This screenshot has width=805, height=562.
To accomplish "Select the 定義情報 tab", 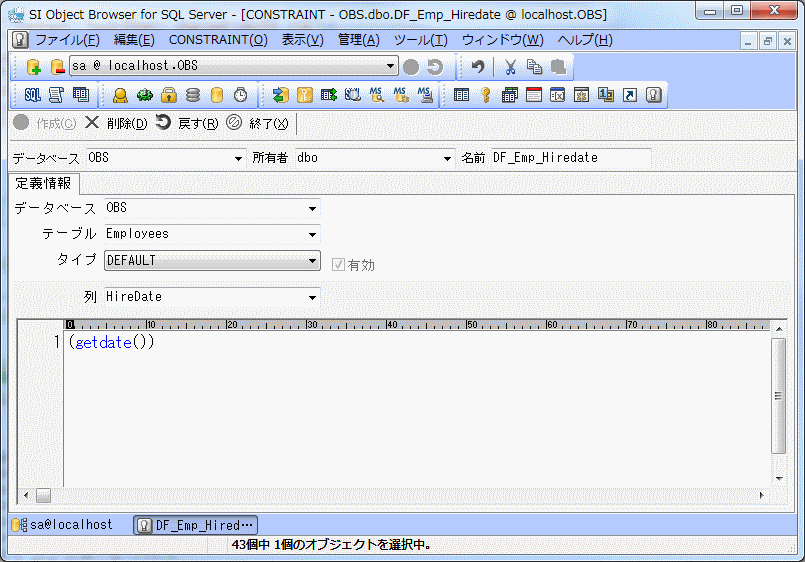I will point(43,183).
